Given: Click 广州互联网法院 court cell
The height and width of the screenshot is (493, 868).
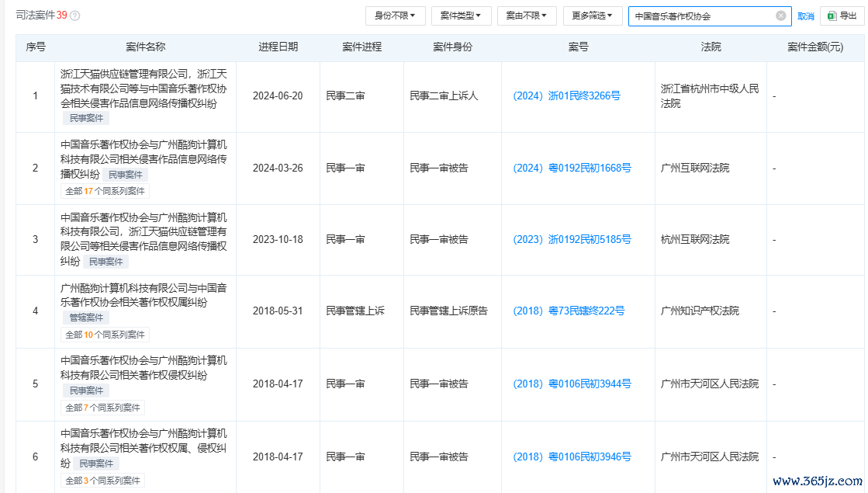Looking at the screenshot, I should click(x=695, y=168).
